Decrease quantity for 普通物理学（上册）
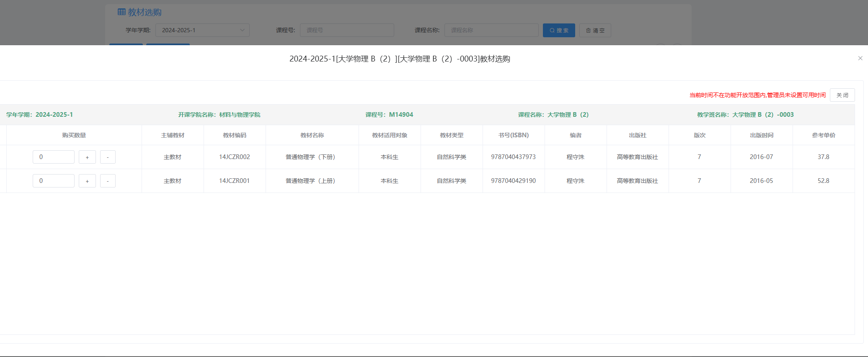The height and width of the screenshot is (357, 868). [108, 181]
